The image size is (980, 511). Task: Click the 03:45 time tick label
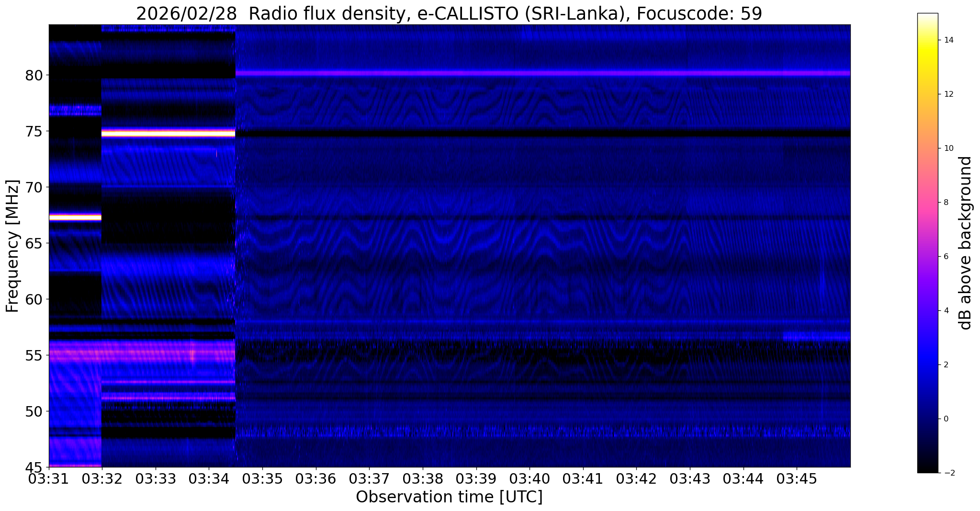click(x=797, y=478)
